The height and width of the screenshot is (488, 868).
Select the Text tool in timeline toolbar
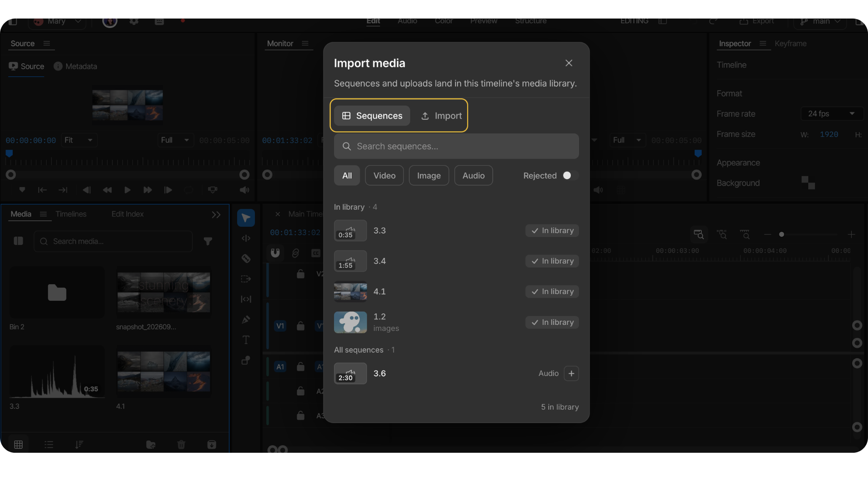246,340
